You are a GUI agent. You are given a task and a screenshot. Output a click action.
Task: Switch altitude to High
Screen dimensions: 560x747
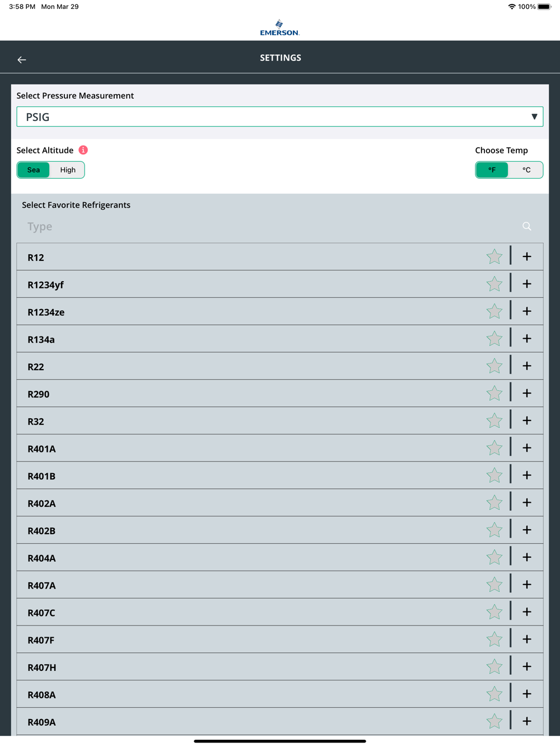[x=68, y=170]
